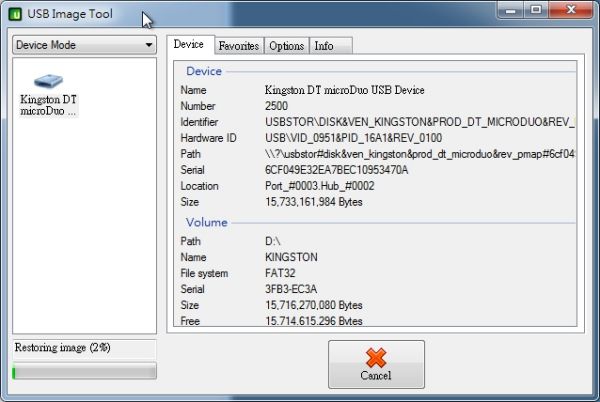Click the red X icon on Cancel

[376, 358]
